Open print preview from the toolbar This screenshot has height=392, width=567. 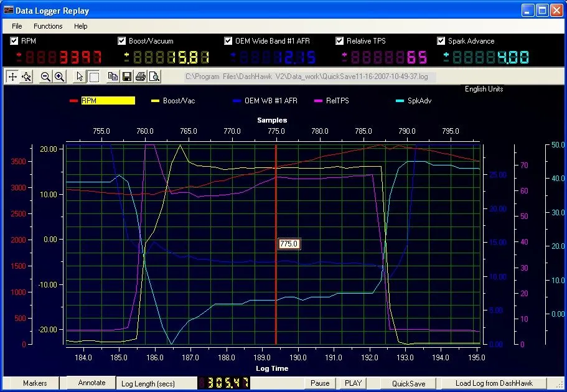click(154, 76)
